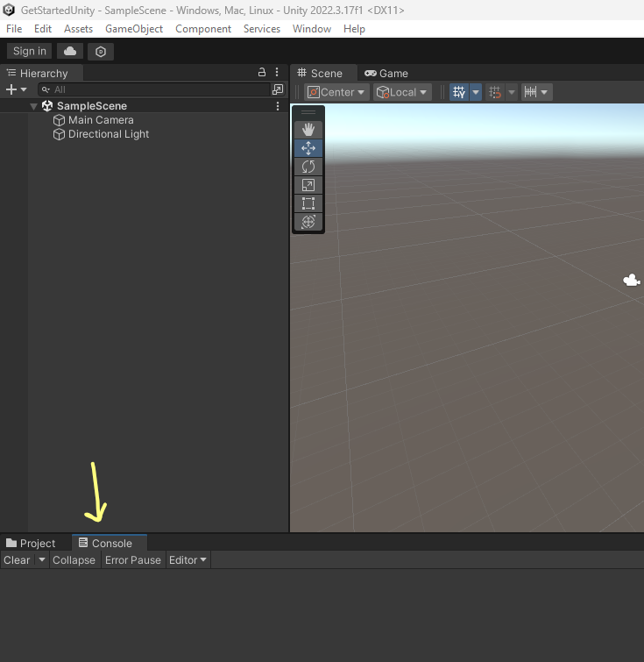Viewport: 644px width, 662px height.
Task: Clear the Console log
Action: tap(17, 559)
